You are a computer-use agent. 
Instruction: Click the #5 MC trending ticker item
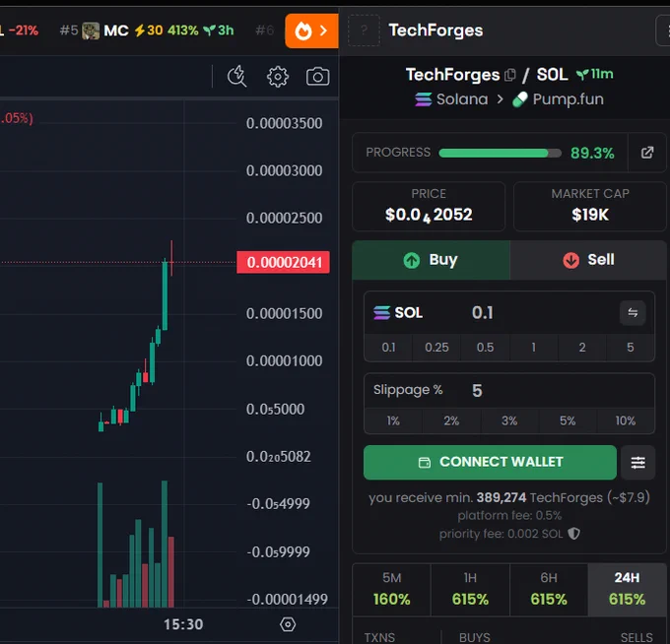coord(147,31)
